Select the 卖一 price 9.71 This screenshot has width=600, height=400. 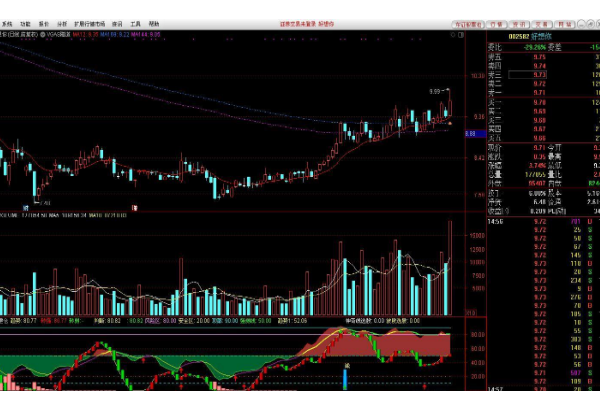click(540, 93)
